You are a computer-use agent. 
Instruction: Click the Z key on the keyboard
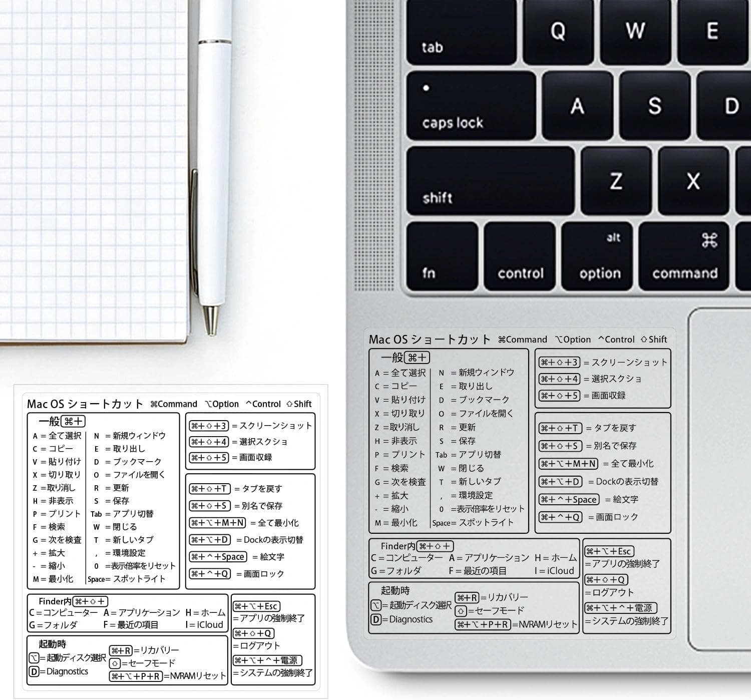pyautogui.click(x=616, y=181)
